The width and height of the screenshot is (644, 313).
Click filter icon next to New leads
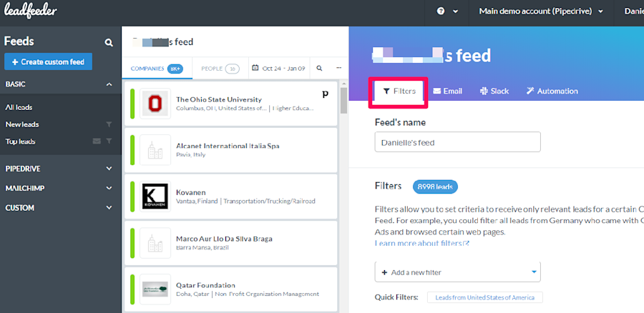tap(109, 124)
